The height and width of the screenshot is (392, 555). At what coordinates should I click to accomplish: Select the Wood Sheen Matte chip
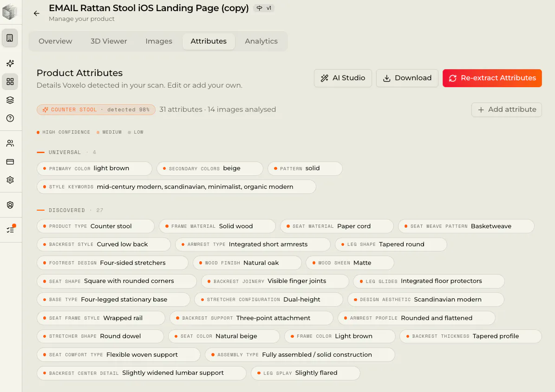(350, 263)
